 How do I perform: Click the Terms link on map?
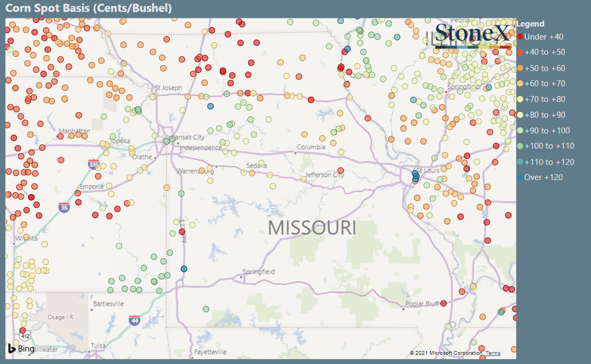point(493,353)
